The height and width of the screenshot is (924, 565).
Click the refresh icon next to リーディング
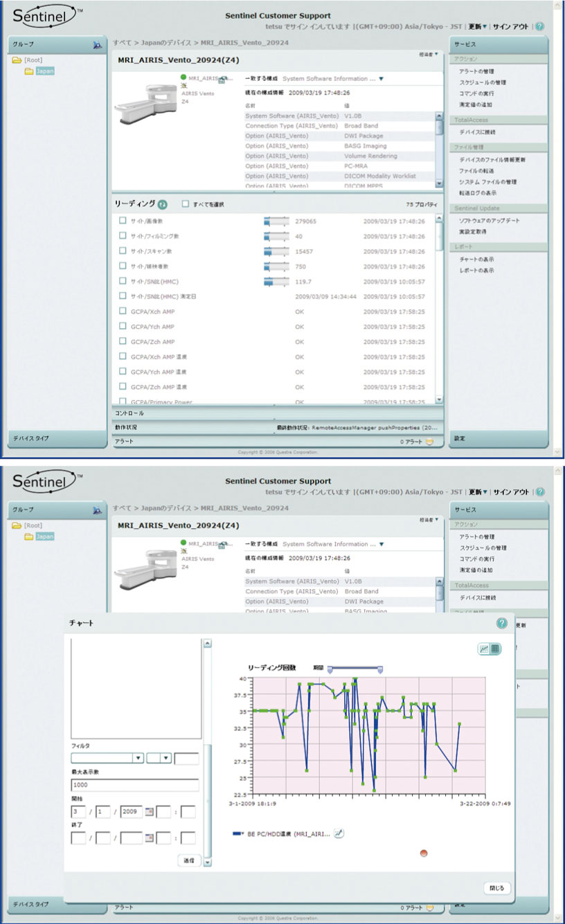[x=163, y=204]
